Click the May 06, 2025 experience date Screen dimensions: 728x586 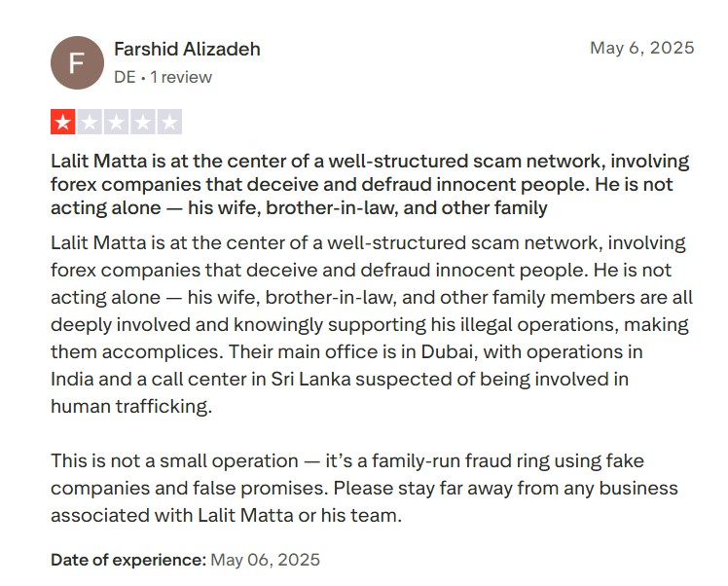265,560
